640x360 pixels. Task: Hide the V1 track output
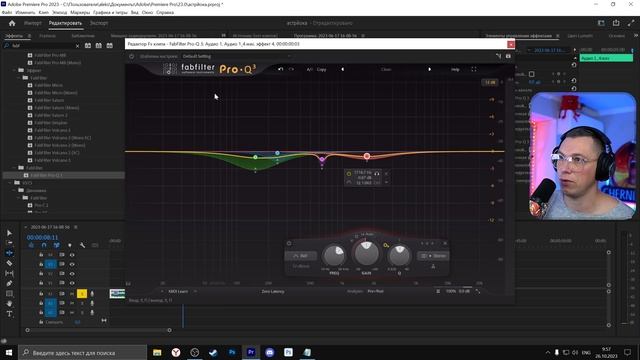[72, 283]
